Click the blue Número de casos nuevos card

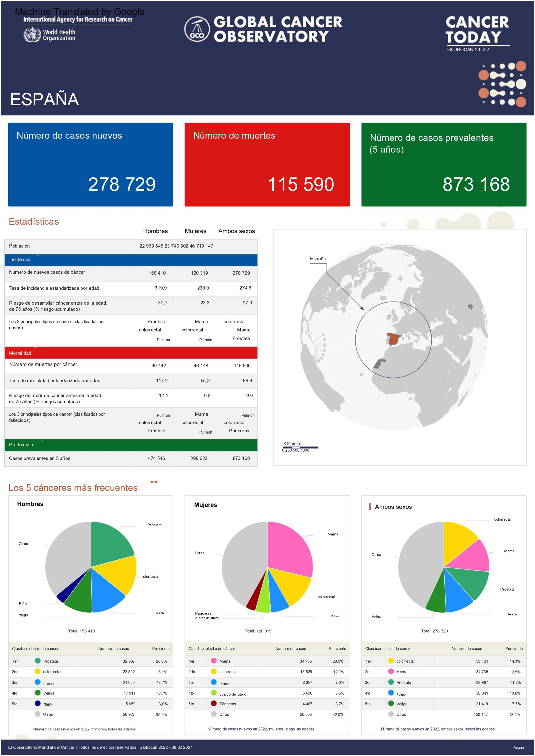[91, 164]
